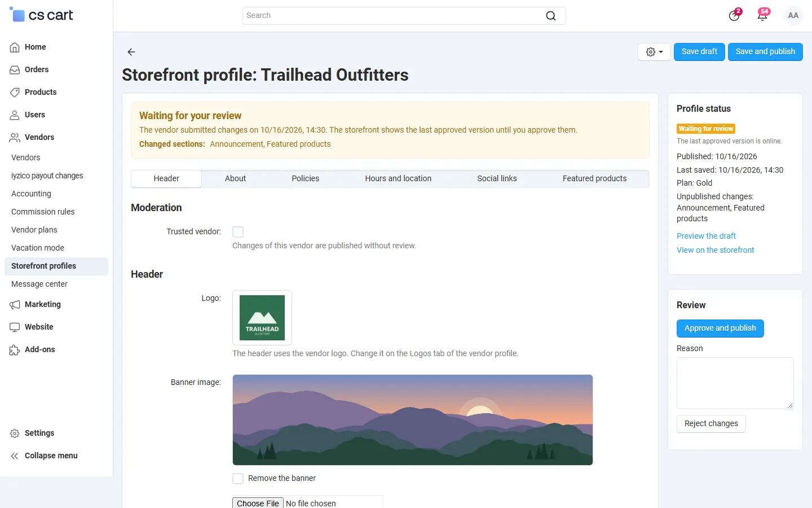
Task: Open the Hours and location tab
Action: [398, 178]
